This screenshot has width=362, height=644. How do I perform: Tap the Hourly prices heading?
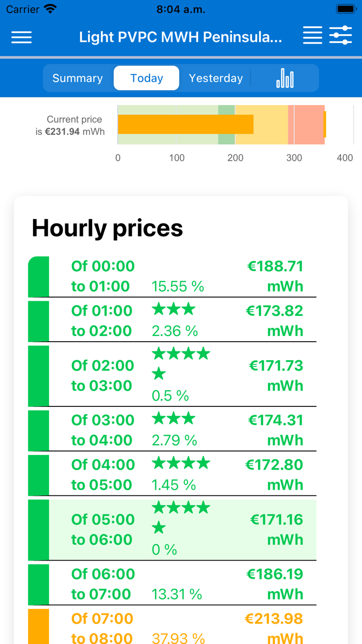tap(107, 228)
